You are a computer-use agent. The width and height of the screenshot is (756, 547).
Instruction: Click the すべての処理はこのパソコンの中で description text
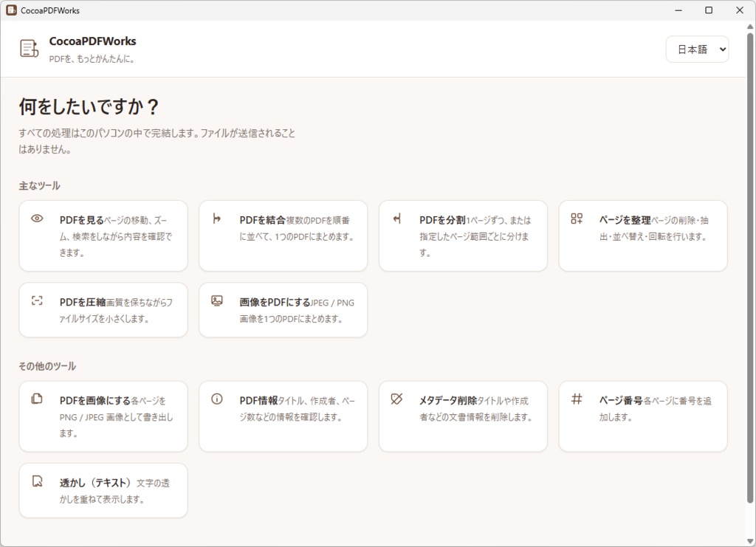157,141
